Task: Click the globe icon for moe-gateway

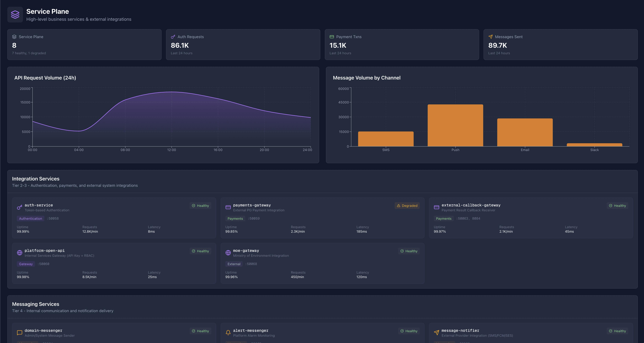Action: pyautogui.click(x=228, y=253)
